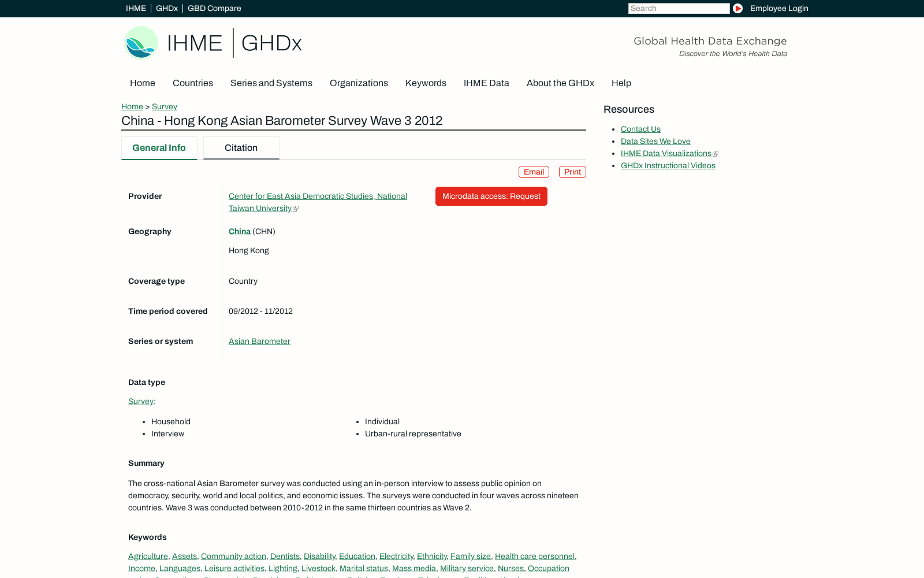Screen dimensions: 924x578
Task: Open the Dentists keyword link
Action: (x=285, y=556)
